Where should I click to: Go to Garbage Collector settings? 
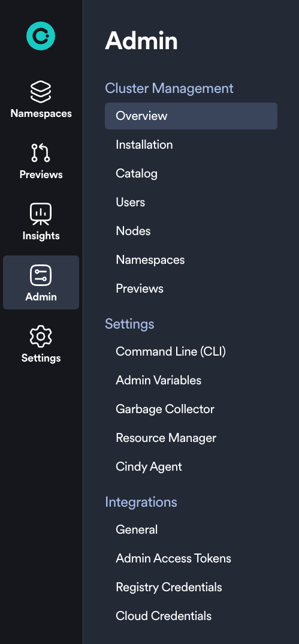point(165,409)
